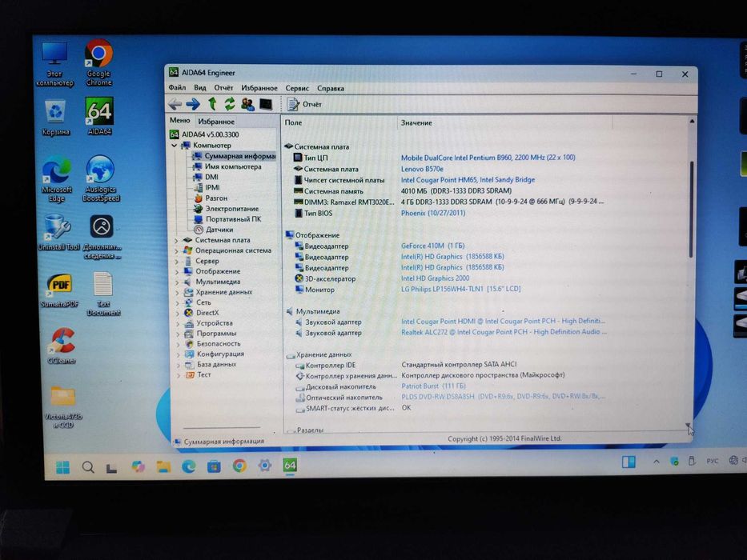
Task: Switch to the Избранное side tab
Action: (216, 122)
